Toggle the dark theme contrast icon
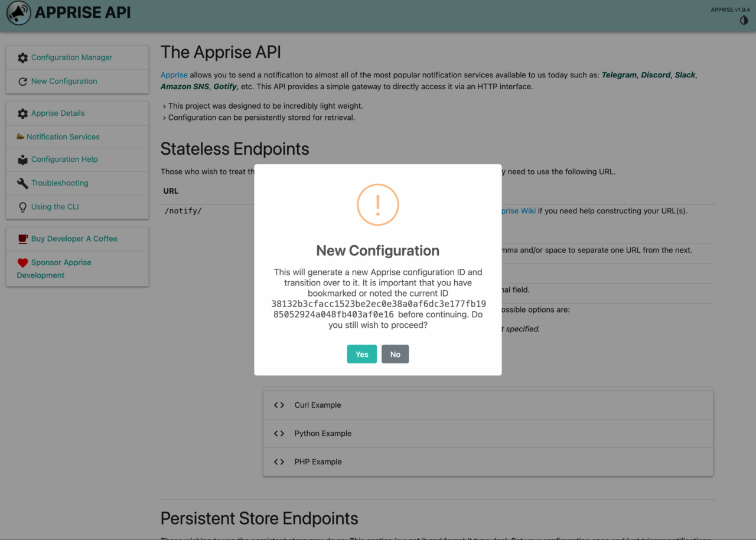756x540 pixels. [x=744, y=20]
